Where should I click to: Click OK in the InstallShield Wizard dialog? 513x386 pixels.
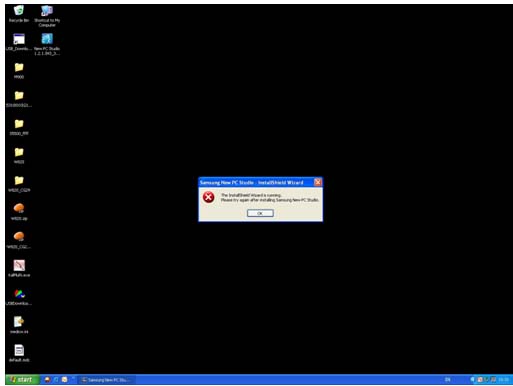(260, 213)
